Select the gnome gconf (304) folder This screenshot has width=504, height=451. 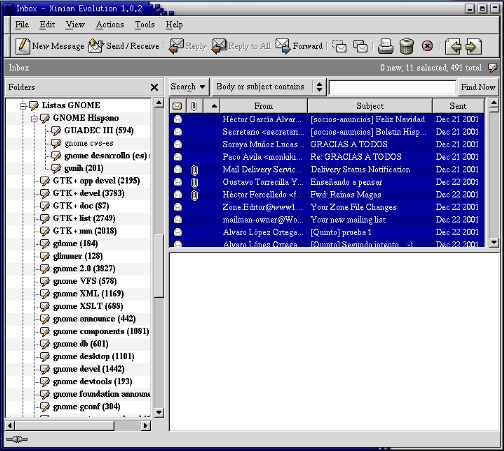point(87,407)
